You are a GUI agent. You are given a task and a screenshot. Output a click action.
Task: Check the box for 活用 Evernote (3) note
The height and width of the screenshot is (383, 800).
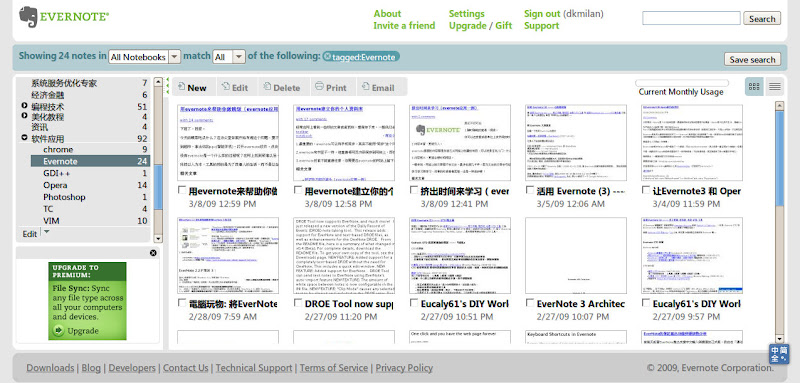530,190
